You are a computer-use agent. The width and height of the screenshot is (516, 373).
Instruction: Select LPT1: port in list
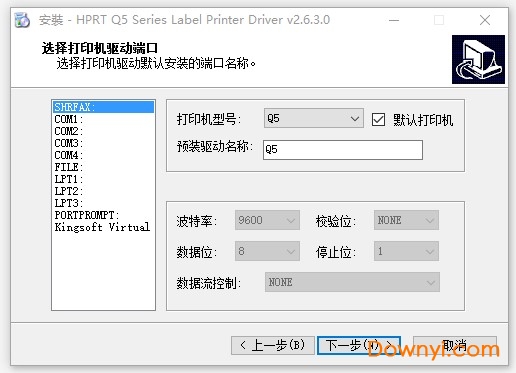point(103,179)
